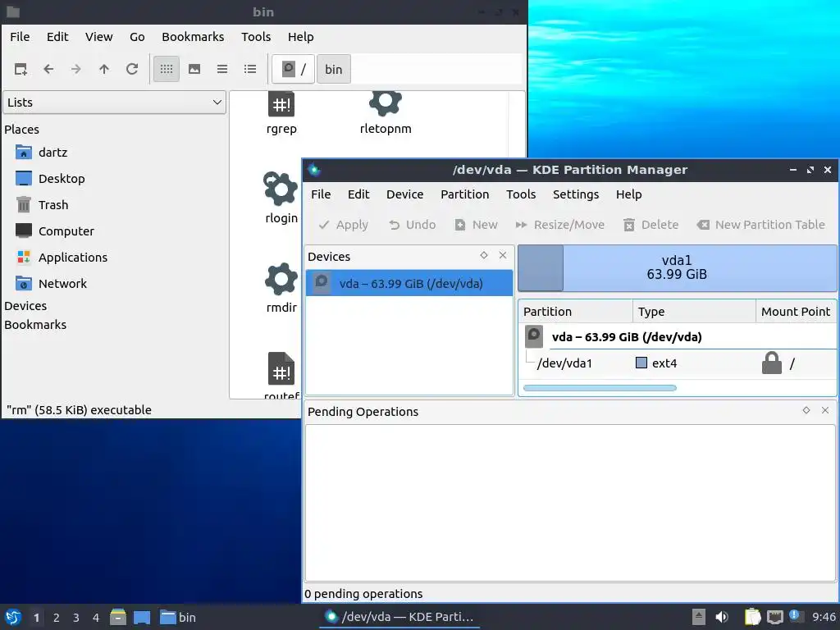The width and height of the screenshot is (840, 630).
Task: Click Delete partition toolbar button
Action: [651, 225]
